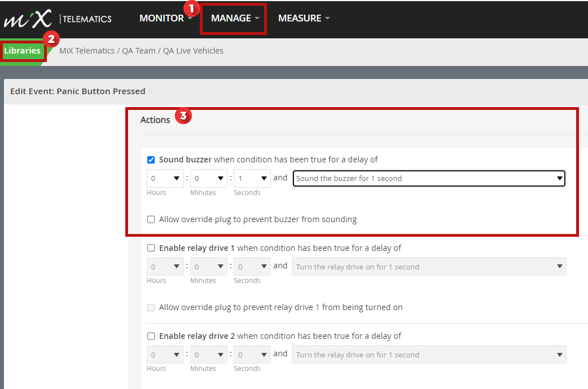Viewport: 588px width, 389px height.
Task: Uncheck the Sound buzzer checkbox
Action: tap(151, 160)
